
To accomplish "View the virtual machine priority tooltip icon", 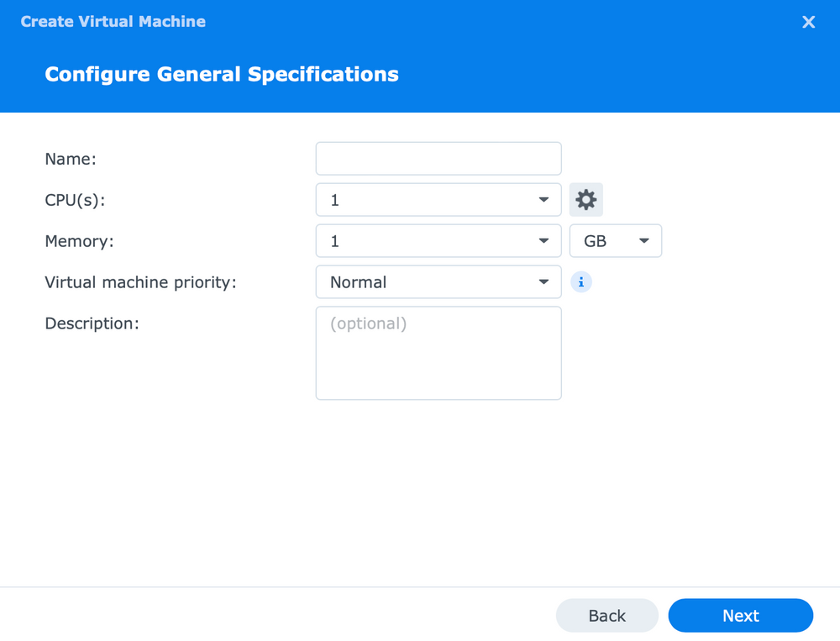I will pos(581,281).
